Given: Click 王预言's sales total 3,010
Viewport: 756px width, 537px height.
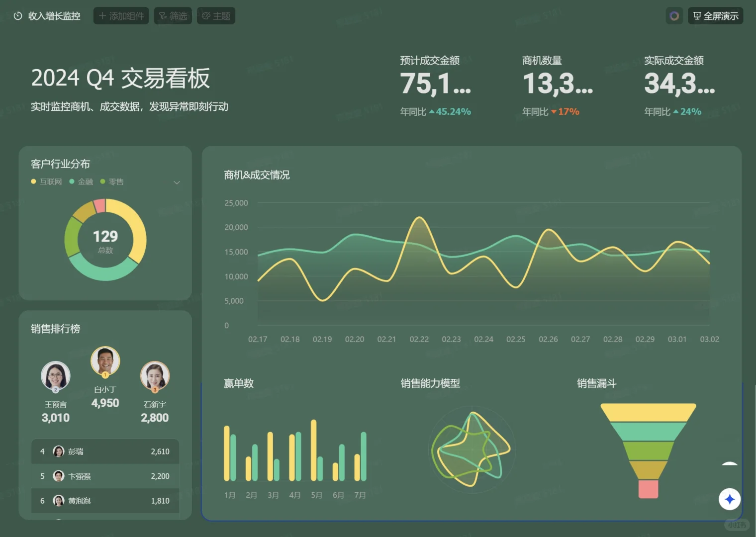Looking at the screenshot, I should (x=56, y=418).
